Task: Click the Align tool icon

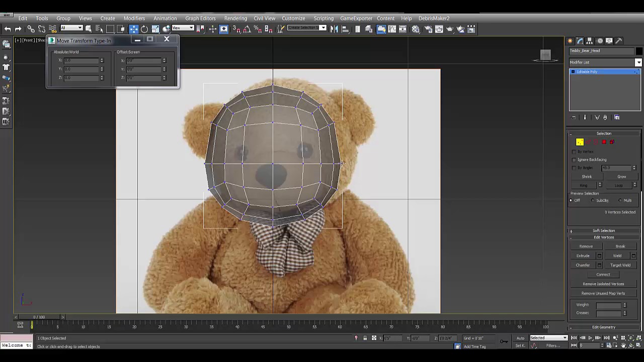Action: (345, 29)
